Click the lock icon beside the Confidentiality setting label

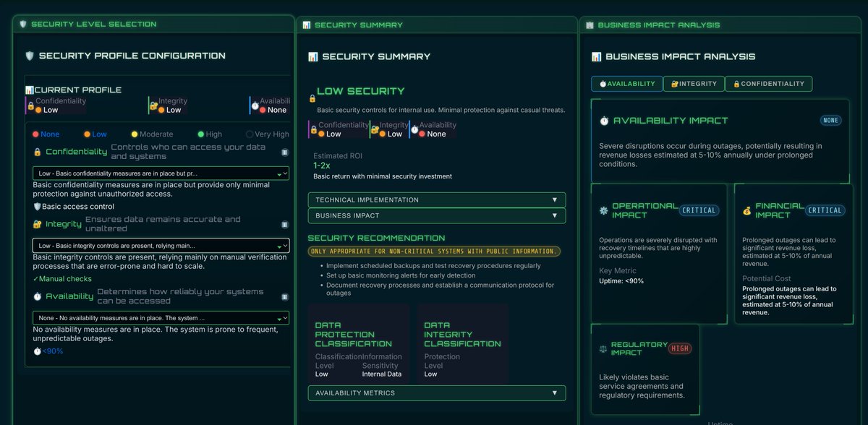[38, 153]
